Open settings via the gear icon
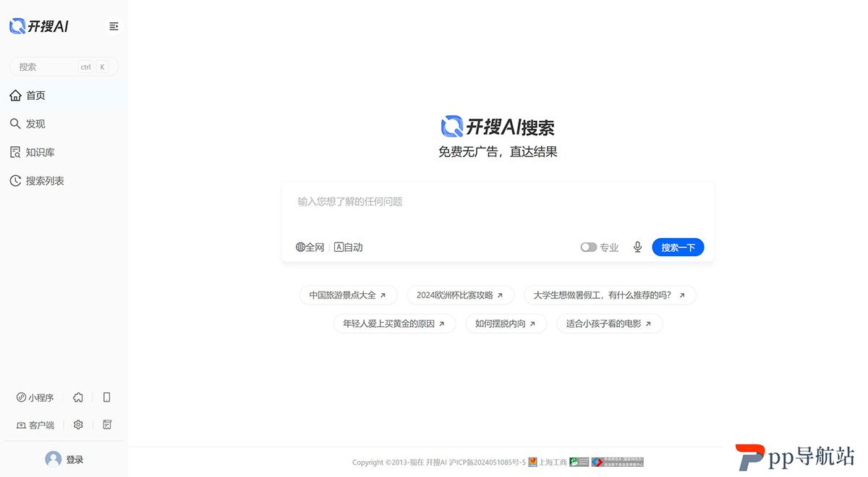The height and width of the screenshot is (477, 868). click(x=78, y=425)
